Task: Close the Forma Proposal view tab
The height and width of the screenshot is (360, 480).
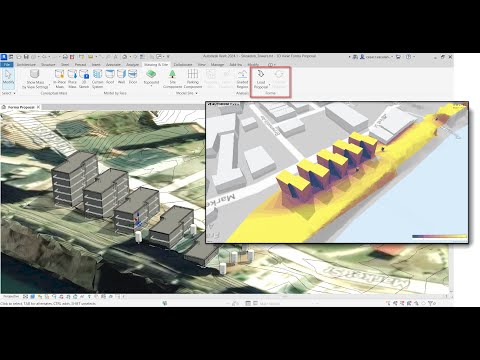Action: tap(38, 107)
